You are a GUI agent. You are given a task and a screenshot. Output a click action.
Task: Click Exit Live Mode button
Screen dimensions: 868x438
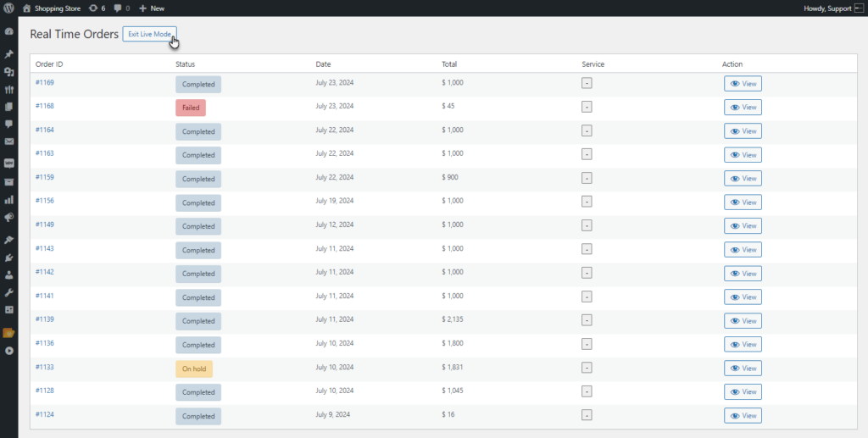coord(149,34)
